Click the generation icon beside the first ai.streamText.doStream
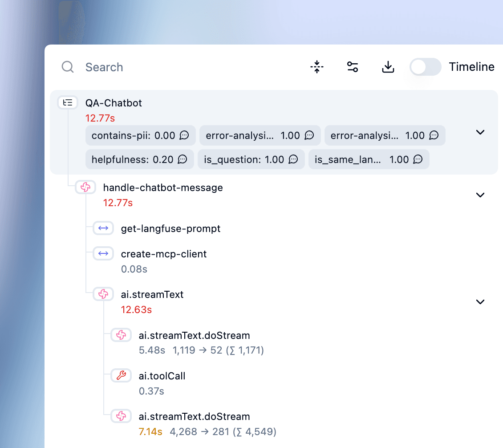This screenshot has width=503, height=448. [121, 335]
